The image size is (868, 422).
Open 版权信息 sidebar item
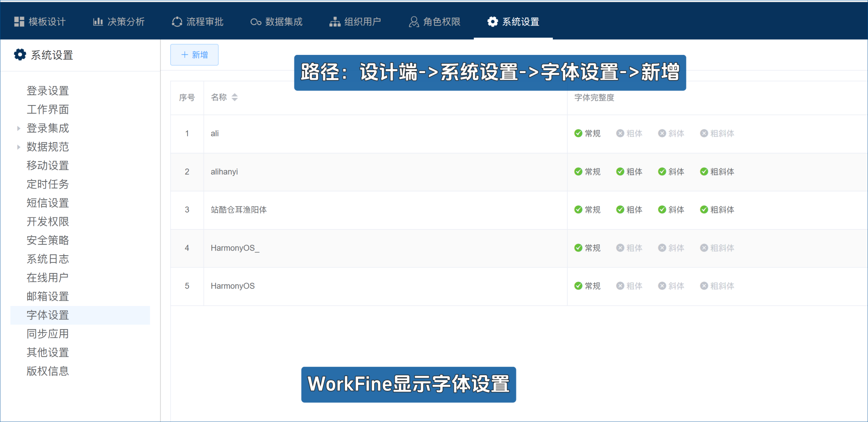click(x=48, y=371)
